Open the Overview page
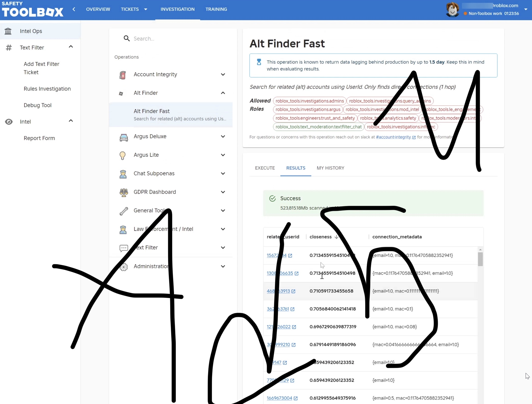The height and width of the screenshot is (404, 532). [98, 9]
